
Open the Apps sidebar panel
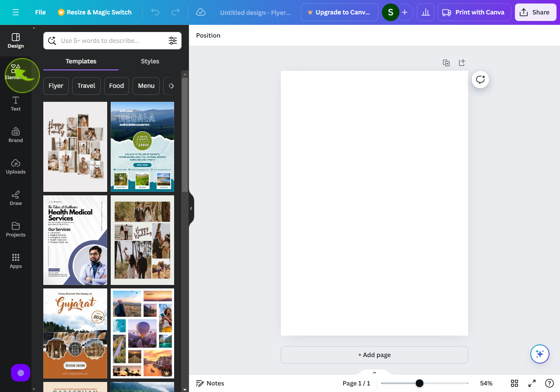[x=16, y=261]
